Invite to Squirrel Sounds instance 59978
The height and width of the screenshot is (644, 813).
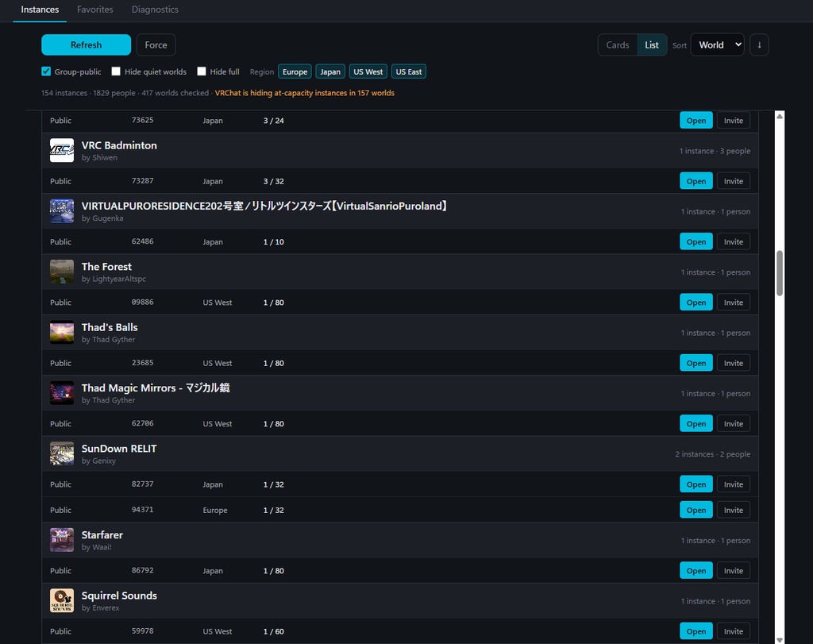[734, 631]
